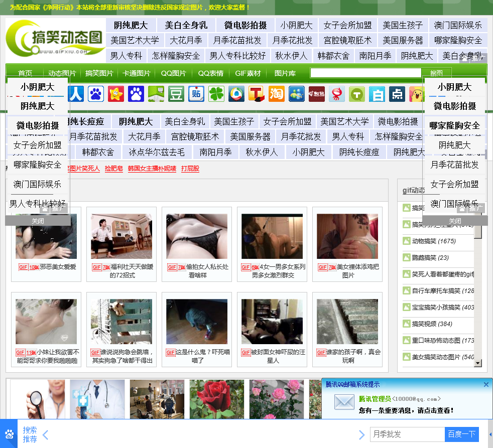Click 您有一条重要消息 message text
Screen dimensions: 493x448
click(406, 410)
